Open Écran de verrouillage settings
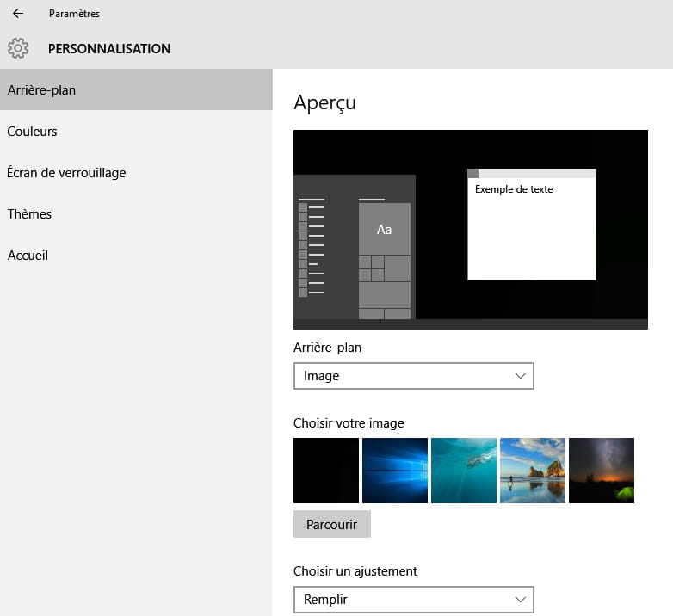This screenshot has width=673, height=616. pos(66,173)
